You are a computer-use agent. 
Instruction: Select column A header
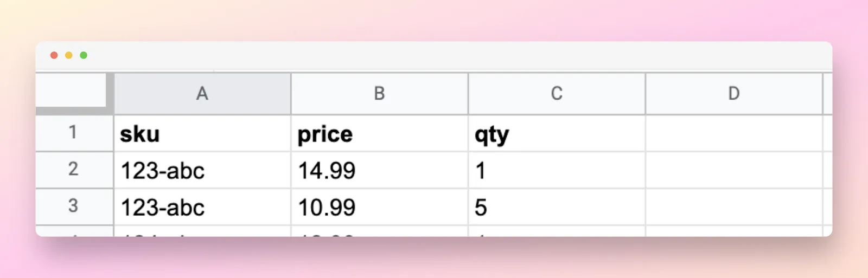click(202, 93)
